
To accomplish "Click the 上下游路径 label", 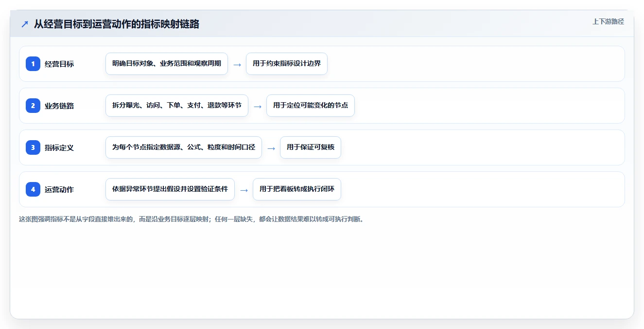I will click(x=608, y=21).
